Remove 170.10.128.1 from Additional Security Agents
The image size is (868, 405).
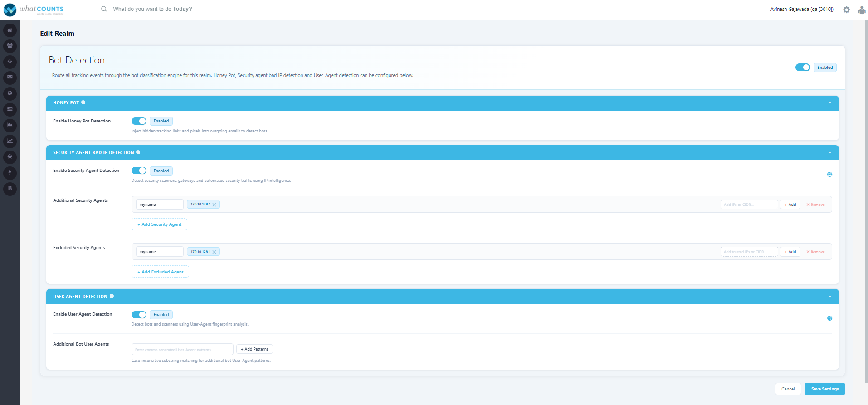click(215, 205)
